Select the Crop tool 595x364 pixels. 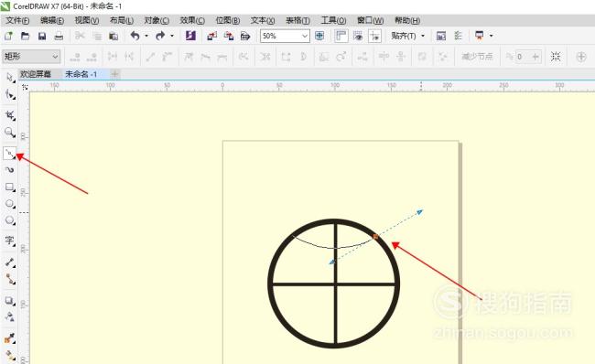coord(10,115)
